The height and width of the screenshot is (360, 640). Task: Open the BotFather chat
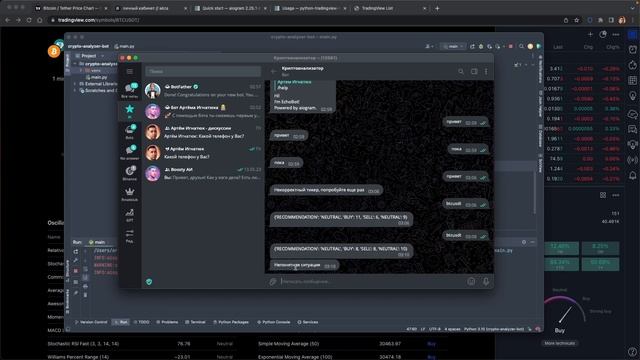point(203,90)
